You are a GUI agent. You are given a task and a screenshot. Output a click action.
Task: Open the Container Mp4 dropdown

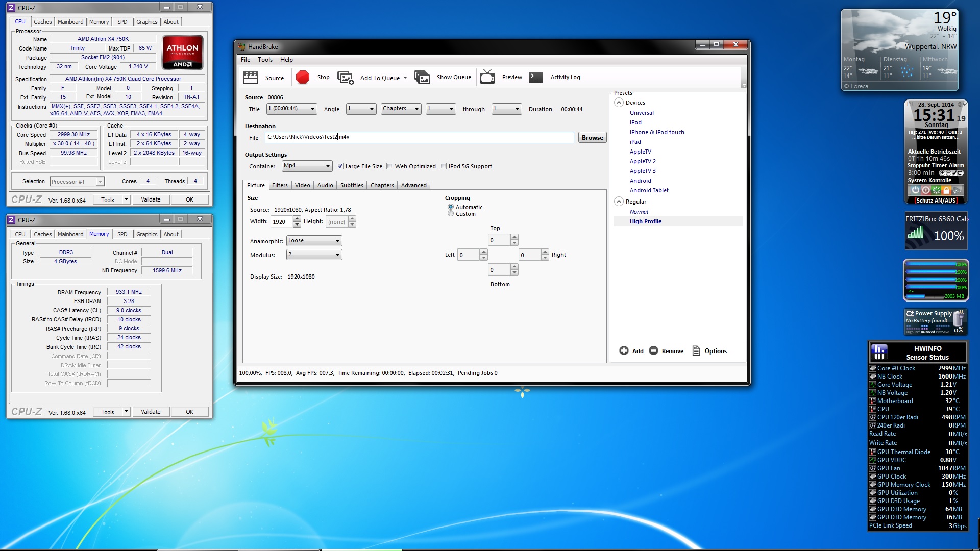(307, 166)
